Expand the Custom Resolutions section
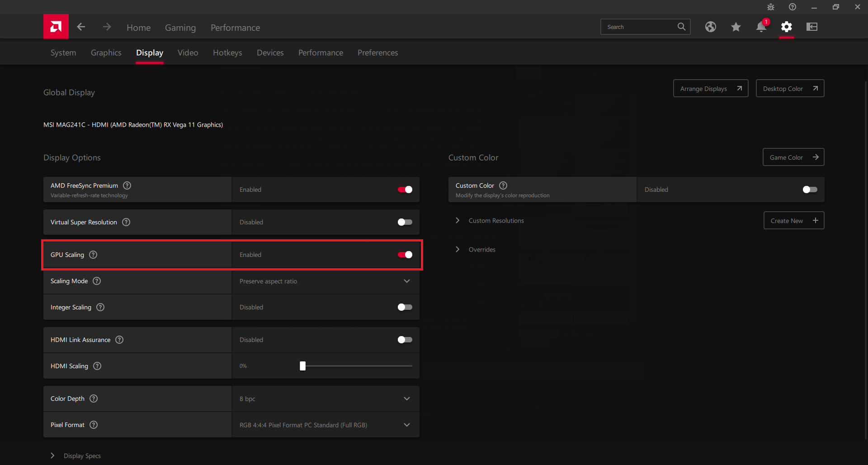 click(458, 220)
